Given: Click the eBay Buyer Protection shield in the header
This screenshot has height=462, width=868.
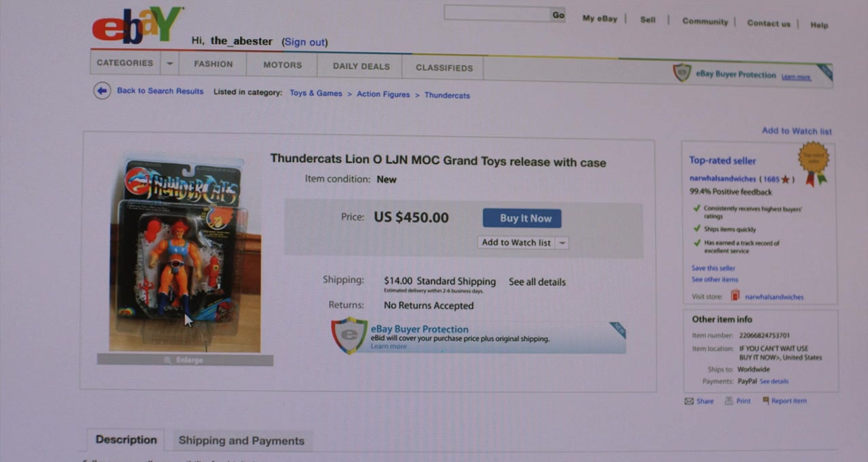Looking at the screenshot, I should [x=682, y=73].
